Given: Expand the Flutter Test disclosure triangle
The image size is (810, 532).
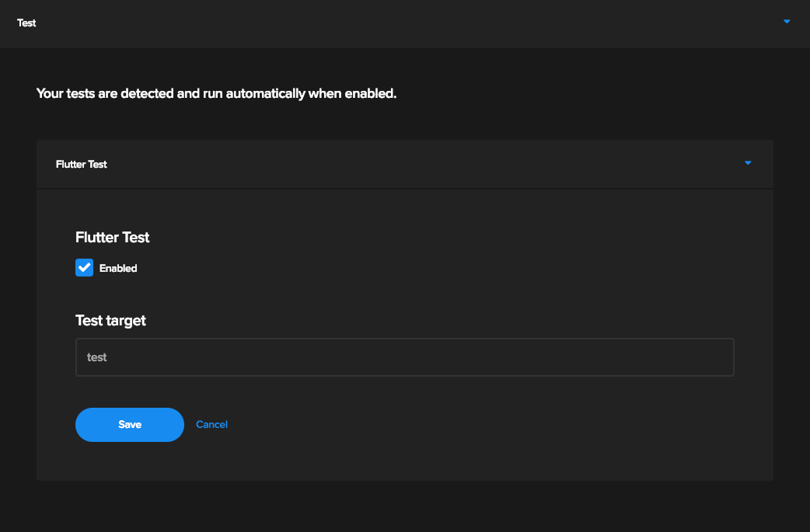Looking at the screenshot, I should pyautogui.click(x=748, y=164).
